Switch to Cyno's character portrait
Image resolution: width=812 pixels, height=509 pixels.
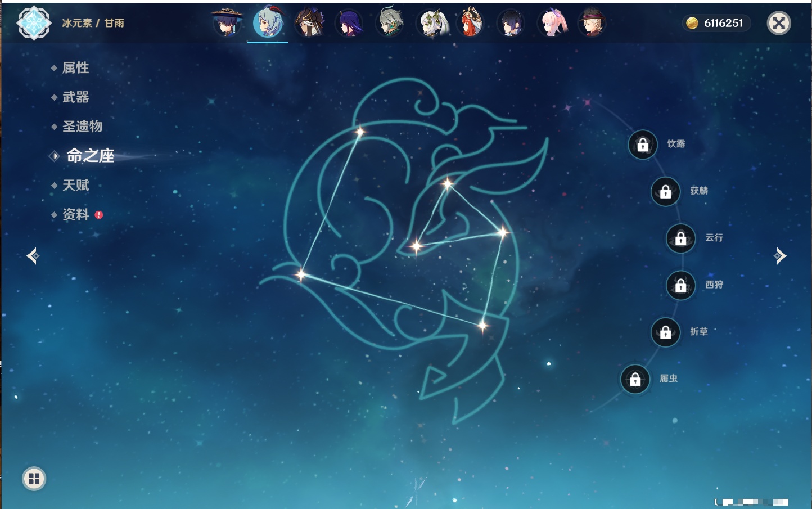[309, 23]
